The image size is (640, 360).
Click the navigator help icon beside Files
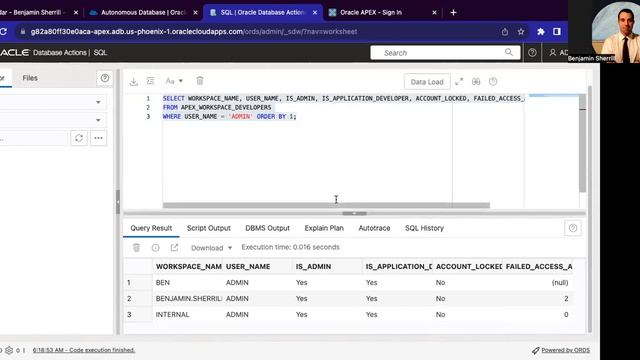105,78
